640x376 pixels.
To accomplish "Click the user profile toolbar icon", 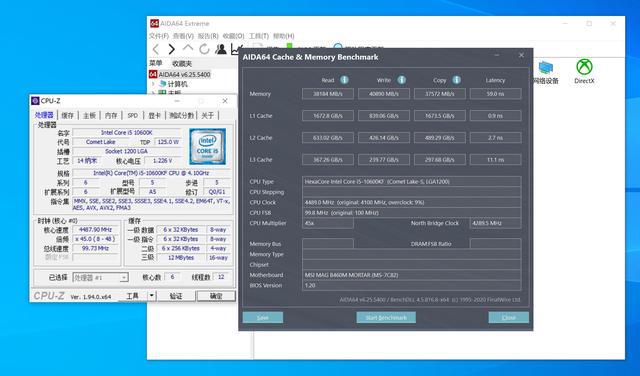I will [x=221, y=49].
